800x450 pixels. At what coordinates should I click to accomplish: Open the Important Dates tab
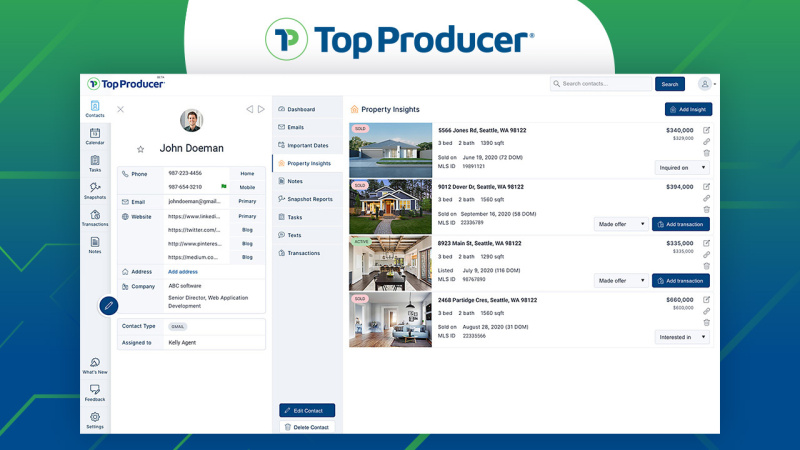pos(307,145)
